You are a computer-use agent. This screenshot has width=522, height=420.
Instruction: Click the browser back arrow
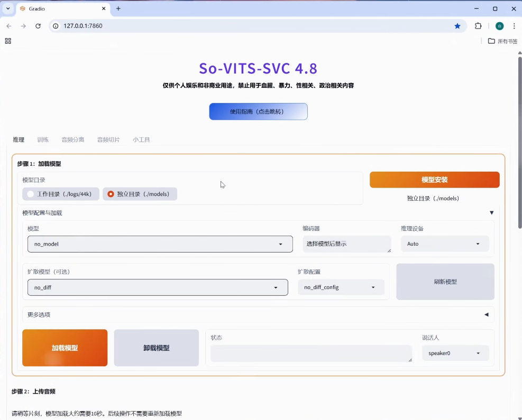(9, 26)
